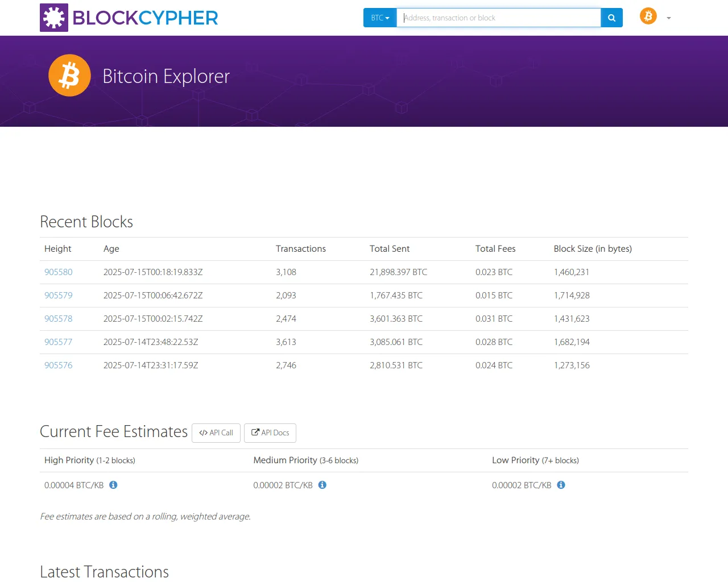Expand the navbar caret next to Bitcoin icon
The image size is (728, 582).
point(669,18)
